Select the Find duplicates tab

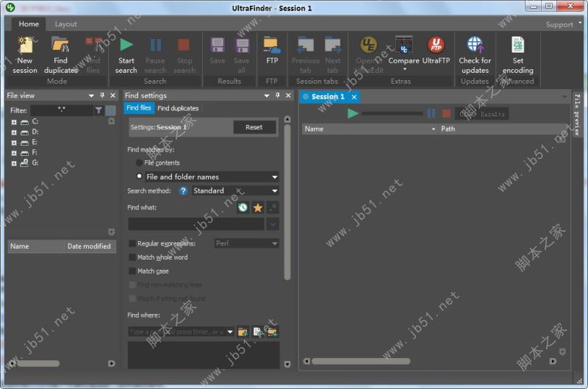point(178,108)
